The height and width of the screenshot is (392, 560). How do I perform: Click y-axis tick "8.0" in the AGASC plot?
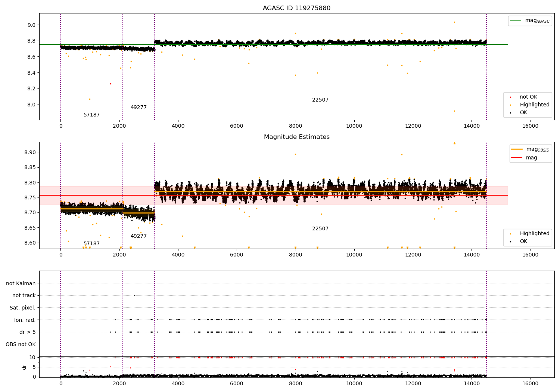click(31, 105)
